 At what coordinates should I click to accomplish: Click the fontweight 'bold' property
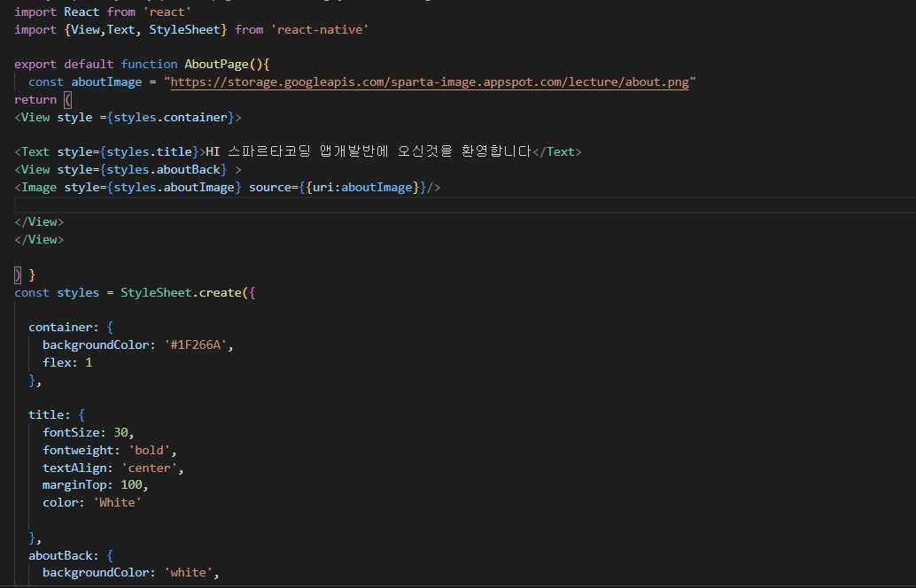(x=106, y=450)
